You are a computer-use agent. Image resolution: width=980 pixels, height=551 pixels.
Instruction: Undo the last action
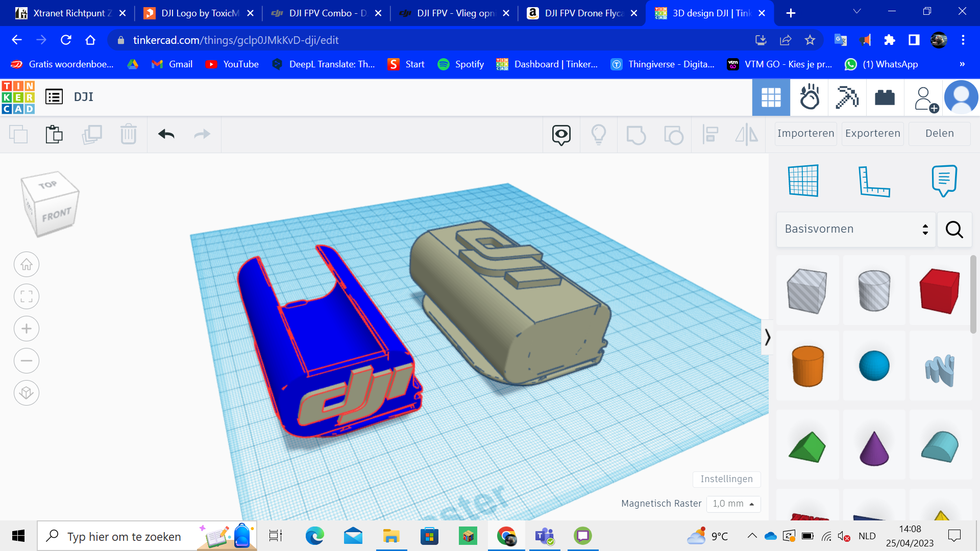click(166, 134)
